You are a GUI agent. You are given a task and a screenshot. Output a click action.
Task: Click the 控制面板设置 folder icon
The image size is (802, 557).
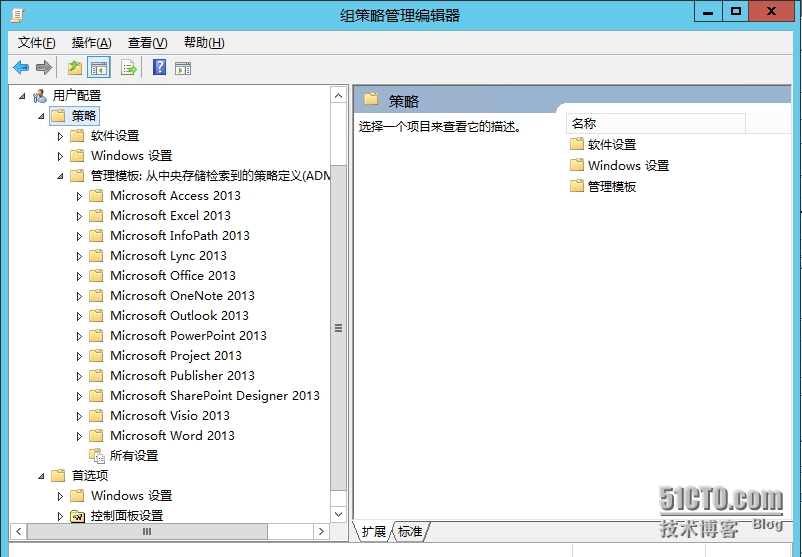click(77, 516)
